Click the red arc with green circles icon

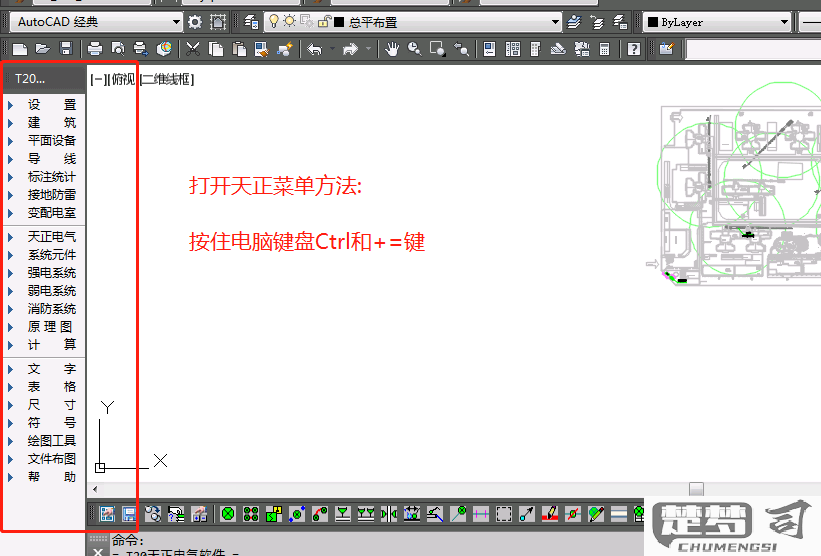click(x=320, y=514)
